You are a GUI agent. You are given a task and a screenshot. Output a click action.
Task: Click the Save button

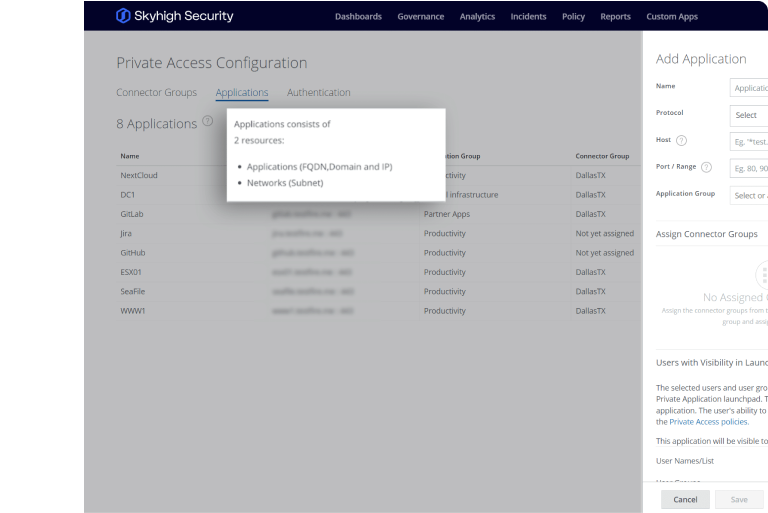739,499
